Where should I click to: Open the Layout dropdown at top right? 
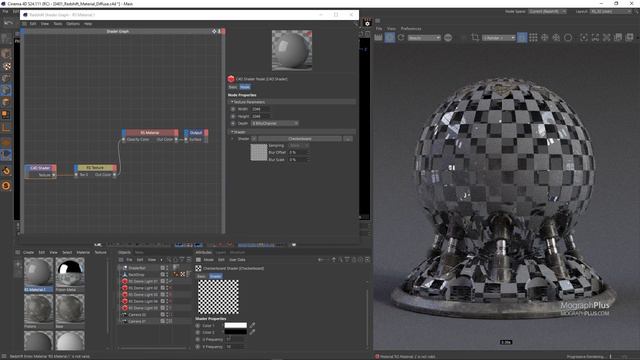(611, 11)
